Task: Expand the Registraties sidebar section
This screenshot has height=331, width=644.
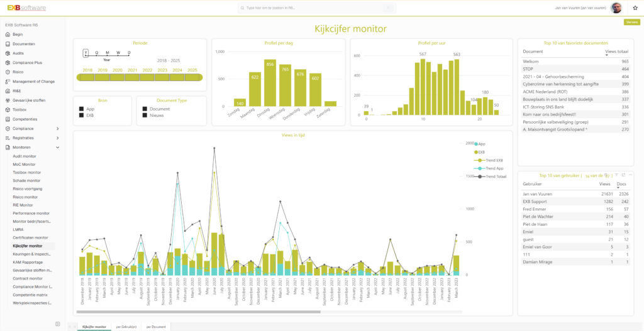Action: point(58,138)
